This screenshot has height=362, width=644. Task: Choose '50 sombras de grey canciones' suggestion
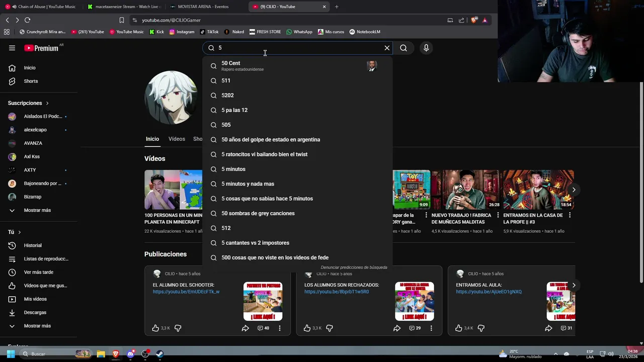pos(297,213)
